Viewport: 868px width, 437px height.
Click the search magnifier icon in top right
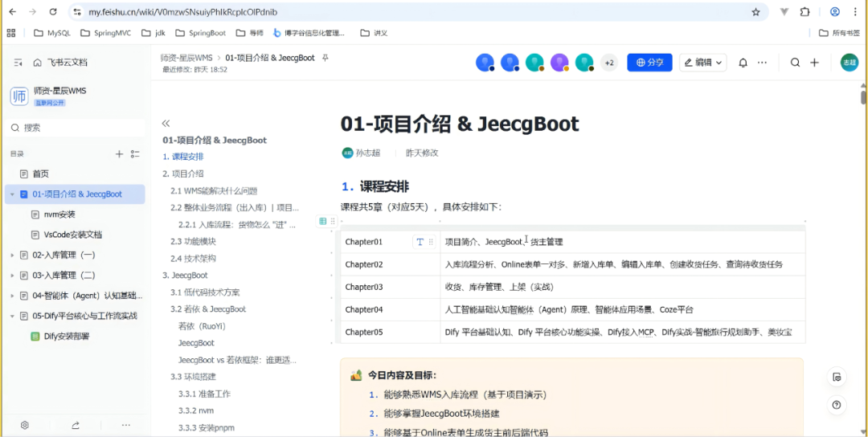795,63
